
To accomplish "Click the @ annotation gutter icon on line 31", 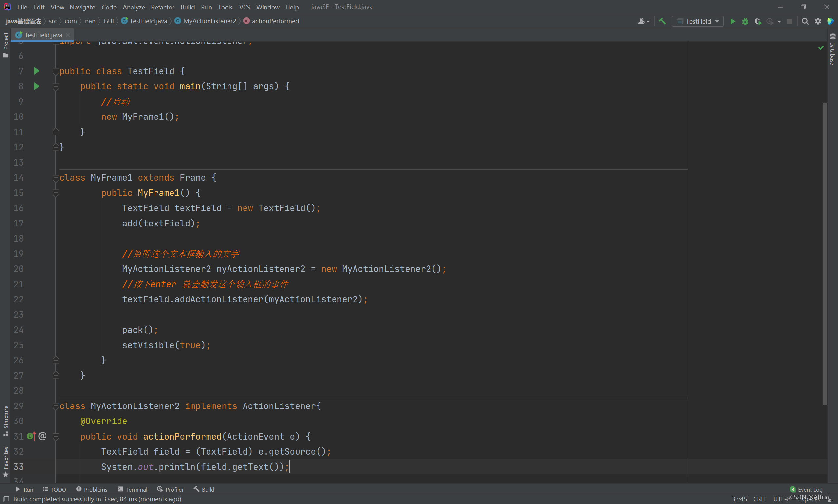I will (43, 436).
